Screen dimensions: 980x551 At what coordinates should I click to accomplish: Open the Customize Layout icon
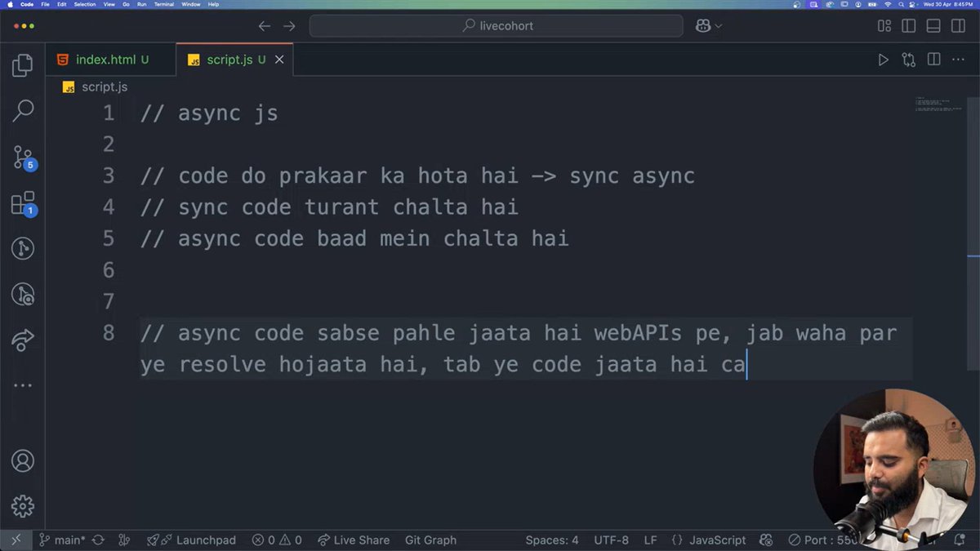point(884,26)
